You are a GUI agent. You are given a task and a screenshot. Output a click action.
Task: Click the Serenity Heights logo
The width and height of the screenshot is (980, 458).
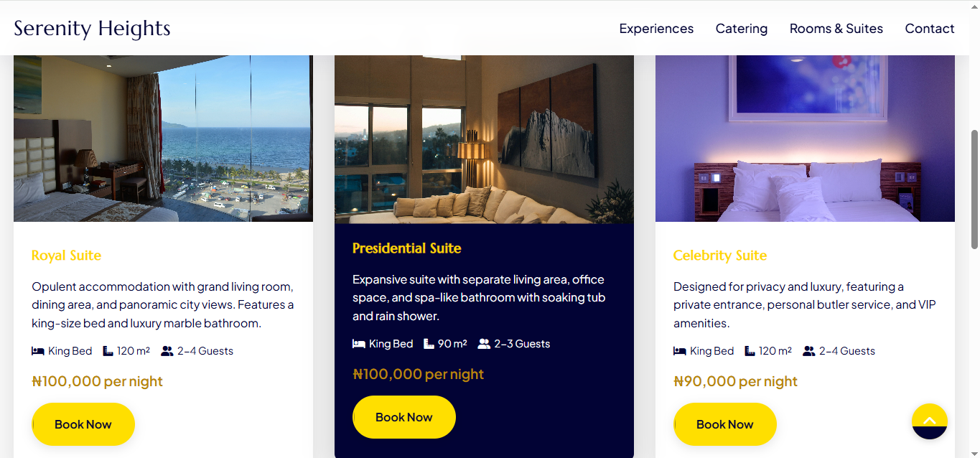pos(92,28)
